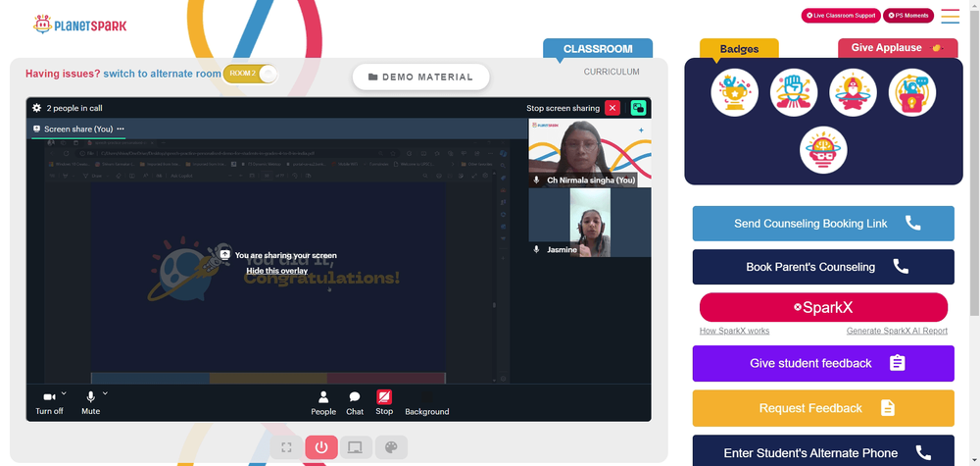Send Counseling Booking Link
The width and height of the screenshot is (980, 466).
(x=823, y=224)
